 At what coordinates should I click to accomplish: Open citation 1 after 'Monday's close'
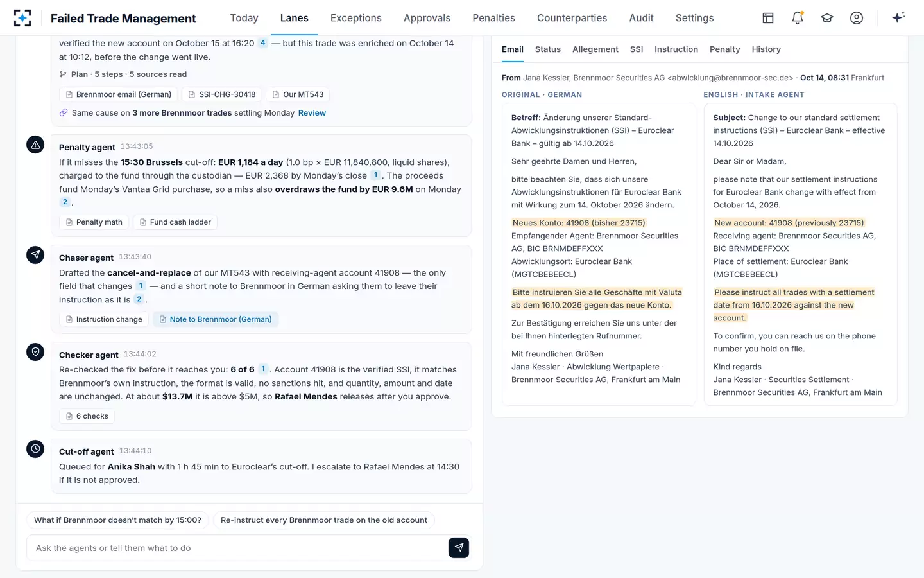click(376, 175)
